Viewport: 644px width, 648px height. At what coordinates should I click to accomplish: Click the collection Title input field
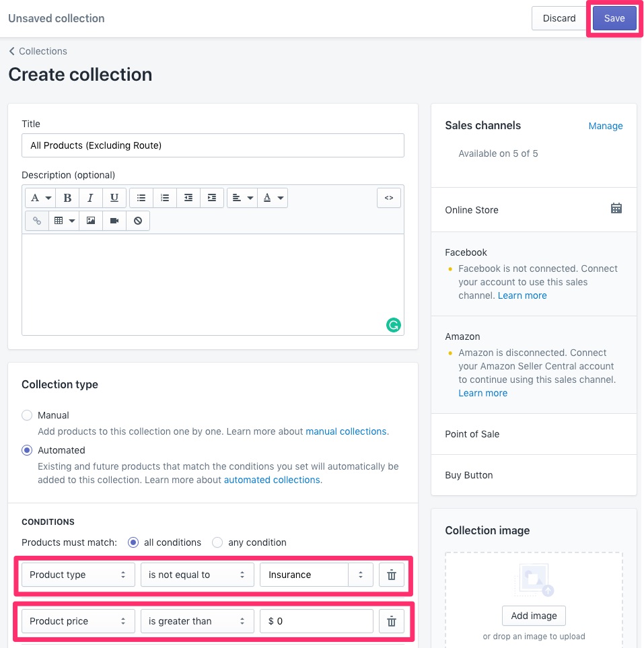tap(213, 145)
